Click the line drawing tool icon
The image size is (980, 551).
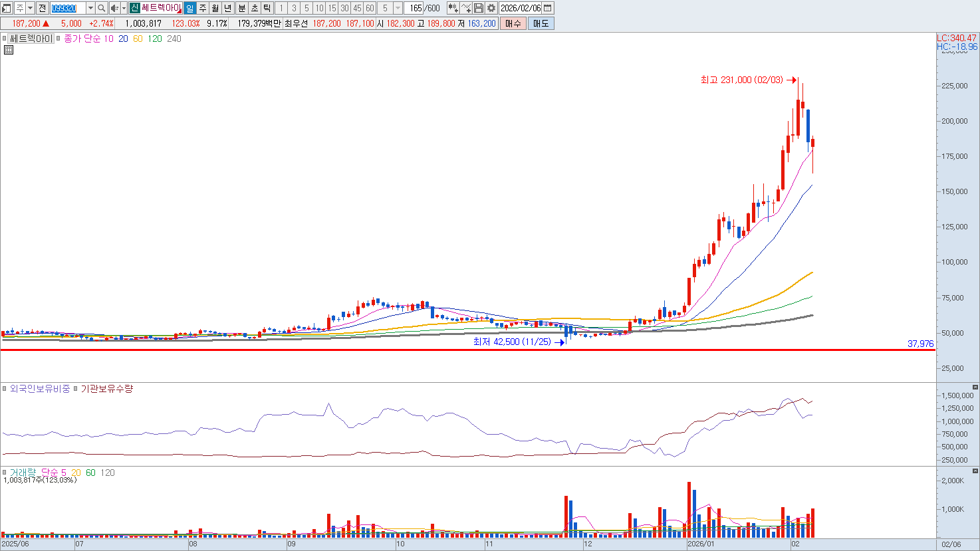click(466, 8)
